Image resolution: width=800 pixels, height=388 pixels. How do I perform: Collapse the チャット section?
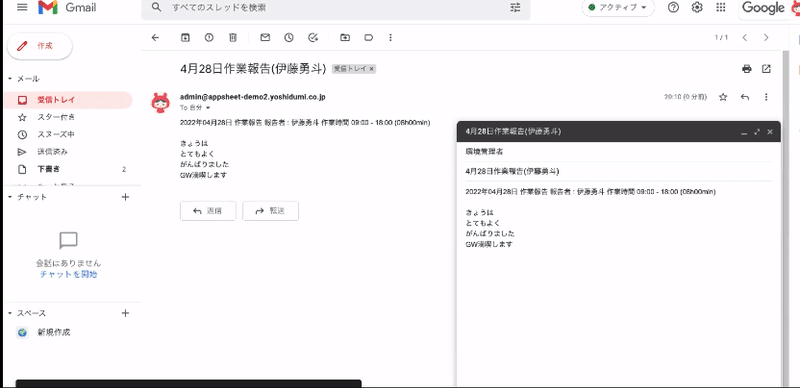(10, 197)
